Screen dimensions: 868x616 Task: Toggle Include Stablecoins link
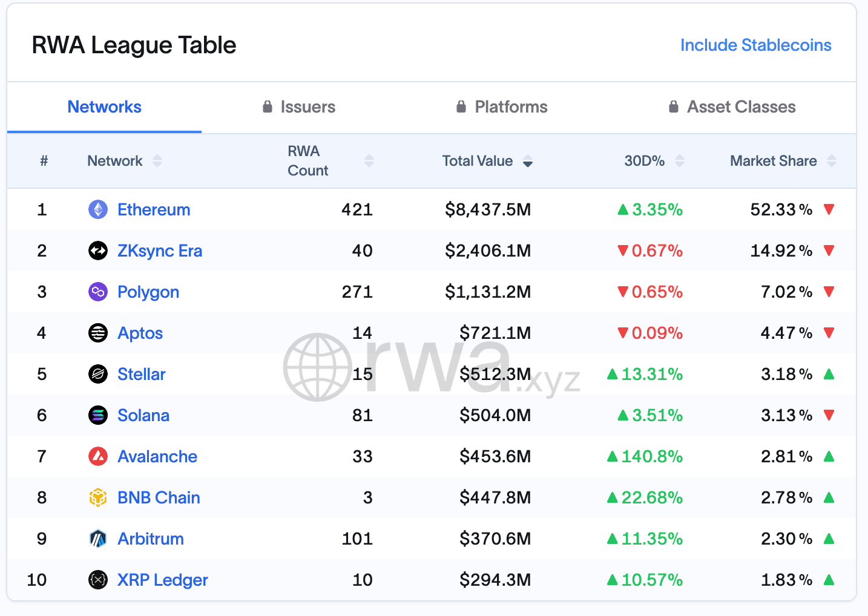[x=756, y=45]
